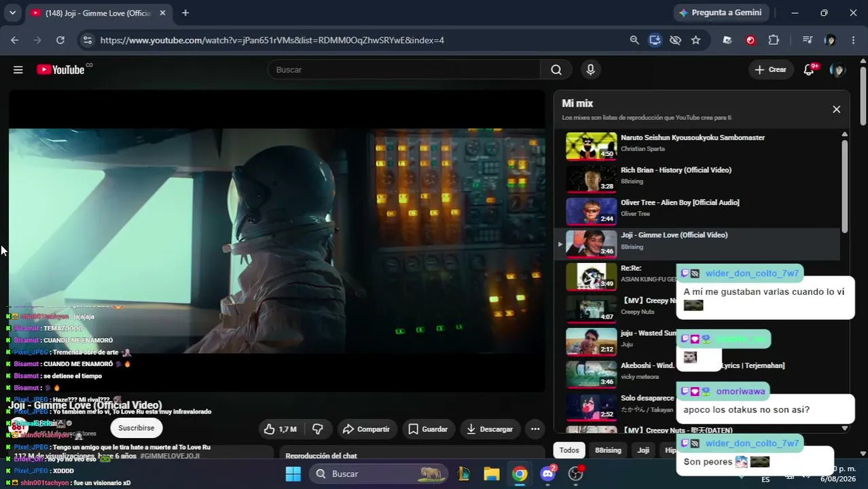The image size is (868, 489).
Task: Click the Crear button
Action: (x=771, y=69)
